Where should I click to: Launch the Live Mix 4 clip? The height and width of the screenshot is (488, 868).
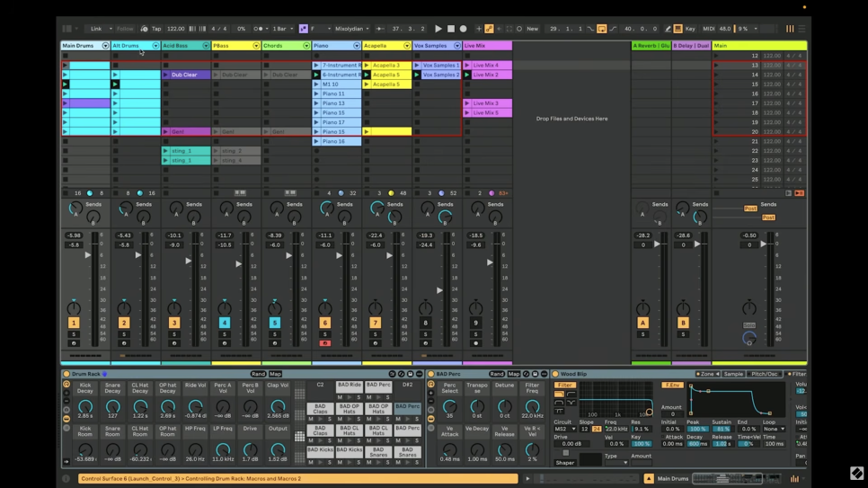467,66
